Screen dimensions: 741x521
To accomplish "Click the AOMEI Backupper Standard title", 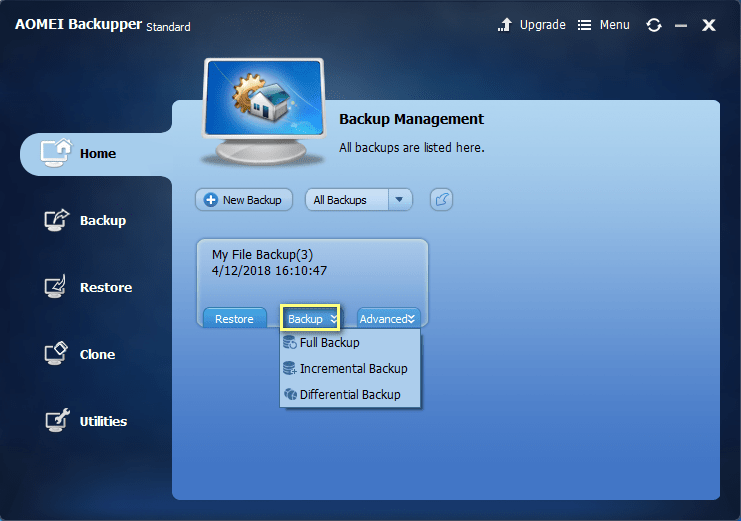I will point(103,25).
